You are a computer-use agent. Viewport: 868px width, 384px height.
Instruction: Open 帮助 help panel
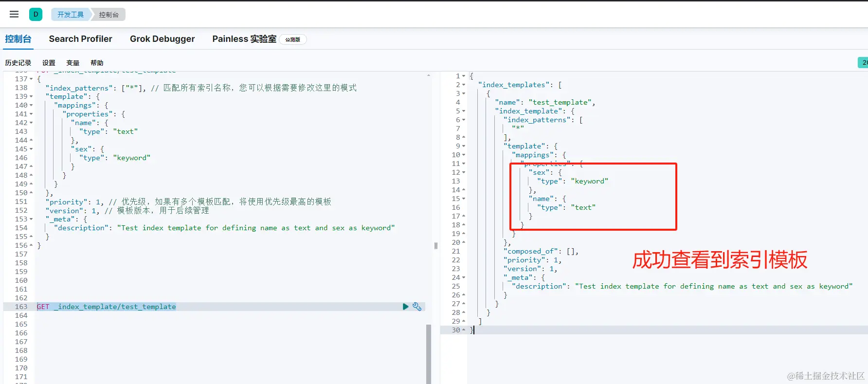pos(97,63)
